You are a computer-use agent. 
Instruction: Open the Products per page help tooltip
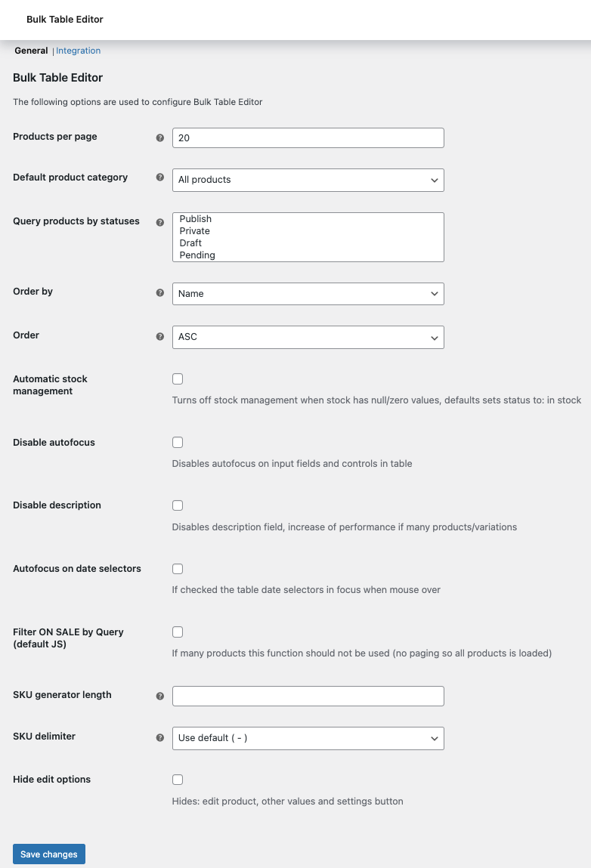click(x=159, y=137)
